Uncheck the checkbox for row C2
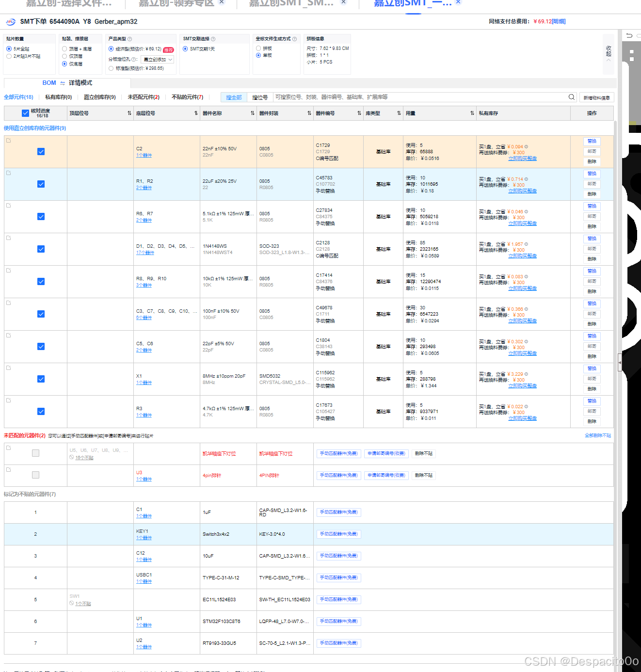Viewport: 641px width, 672px height. (x=41, y=152)
